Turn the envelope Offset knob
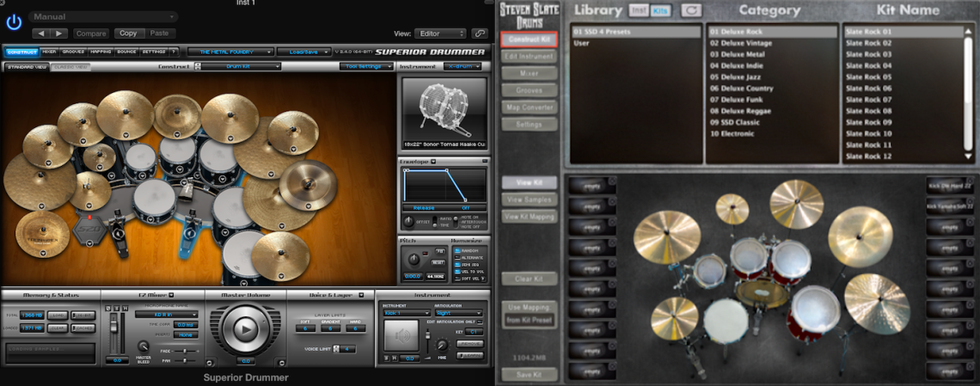Viewport: 980px width, 386px height. pyautogui.click(x=409, y=221)
